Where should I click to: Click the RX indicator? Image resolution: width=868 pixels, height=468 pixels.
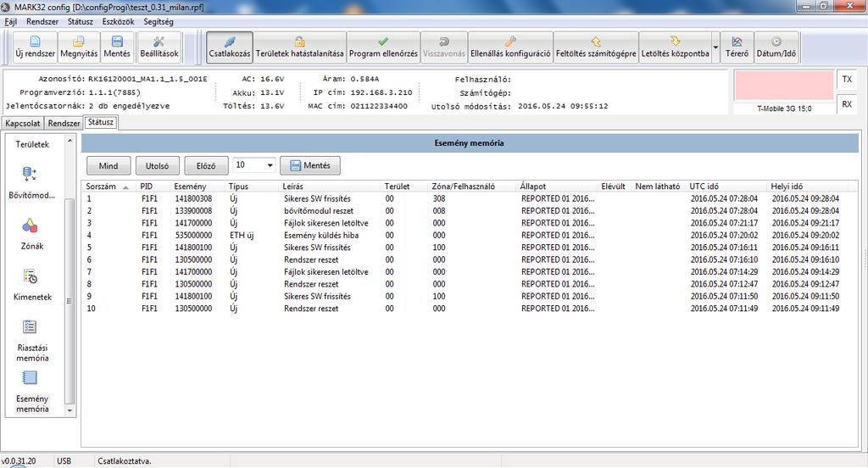847,104
